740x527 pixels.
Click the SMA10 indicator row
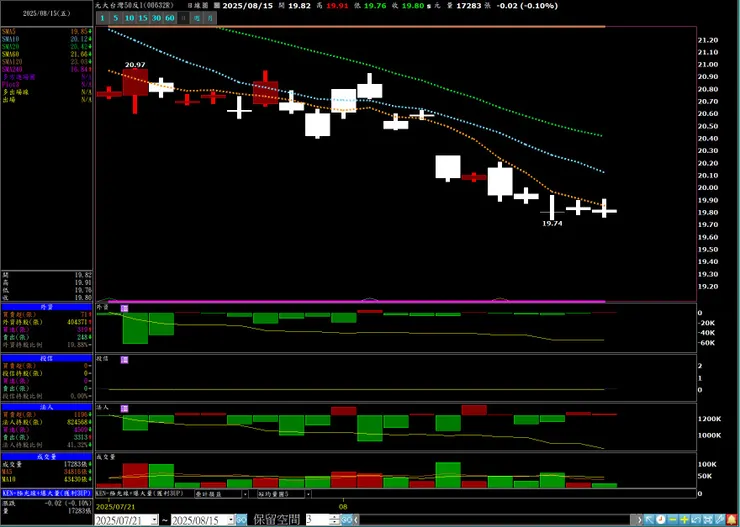47,39
